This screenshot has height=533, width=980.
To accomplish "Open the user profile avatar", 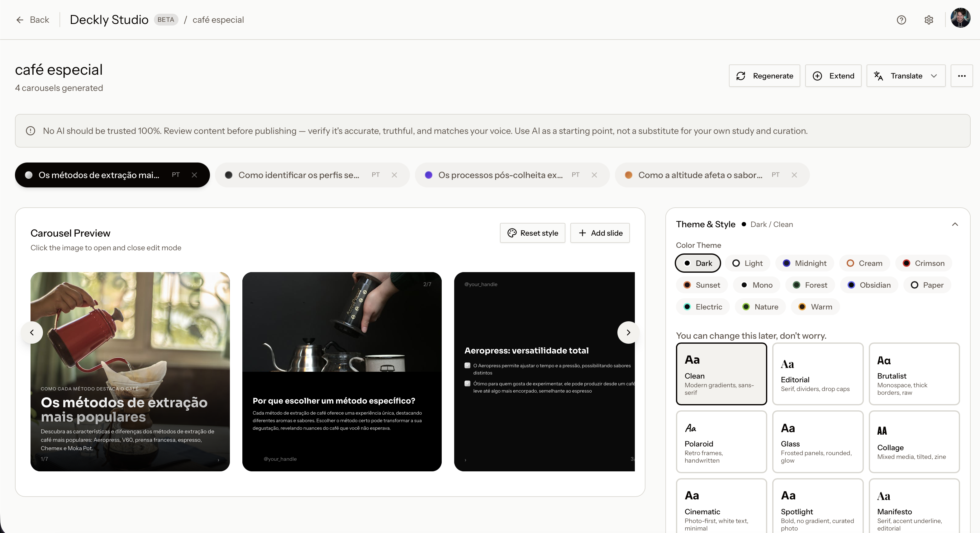I will pyautogui.click(x=960, y=18).
